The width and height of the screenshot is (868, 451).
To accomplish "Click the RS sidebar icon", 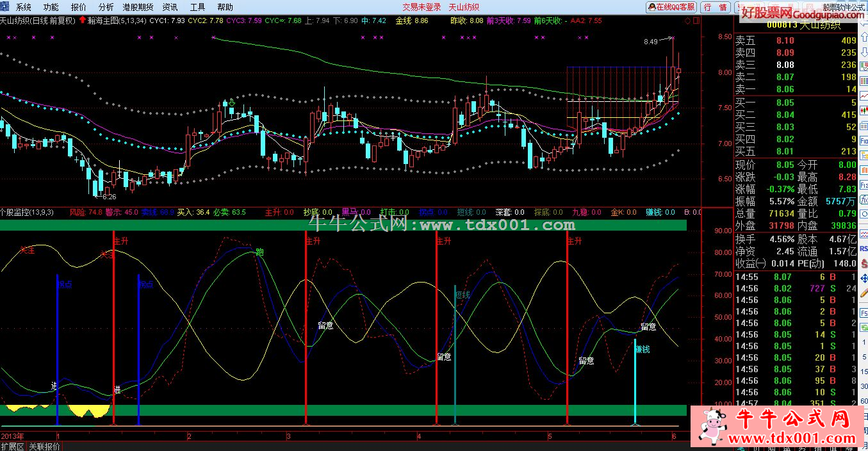I will click(864, 248).
